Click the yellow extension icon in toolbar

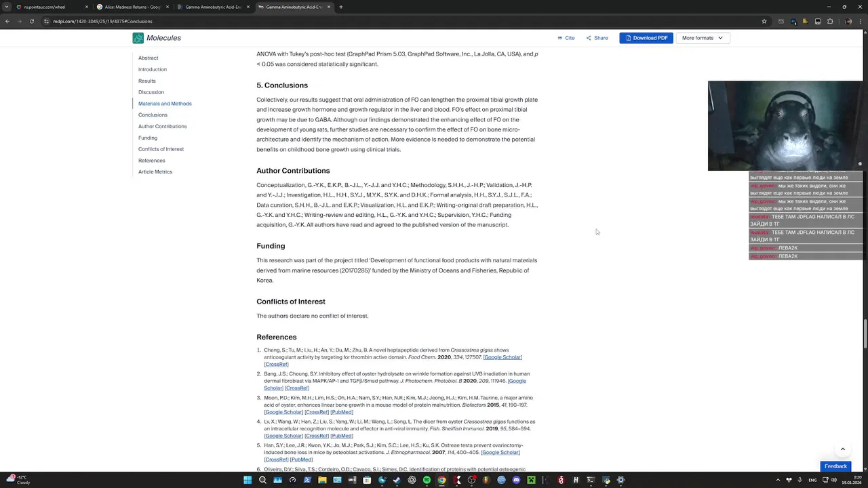[805, 21]
